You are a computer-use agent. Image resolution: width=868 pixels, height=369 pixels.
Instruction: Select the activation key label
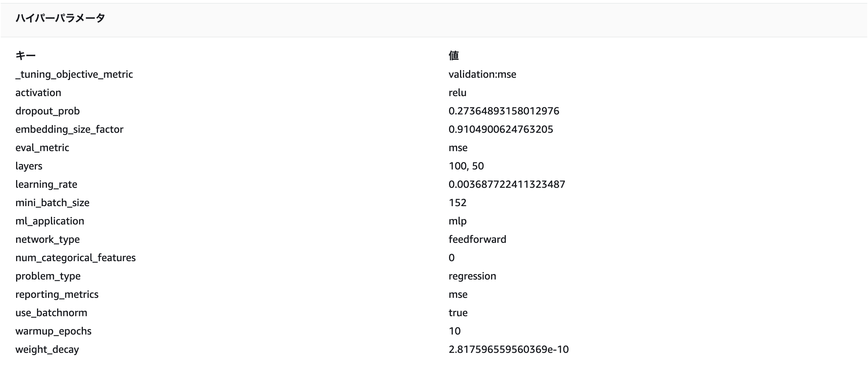[x=38, y=93]
